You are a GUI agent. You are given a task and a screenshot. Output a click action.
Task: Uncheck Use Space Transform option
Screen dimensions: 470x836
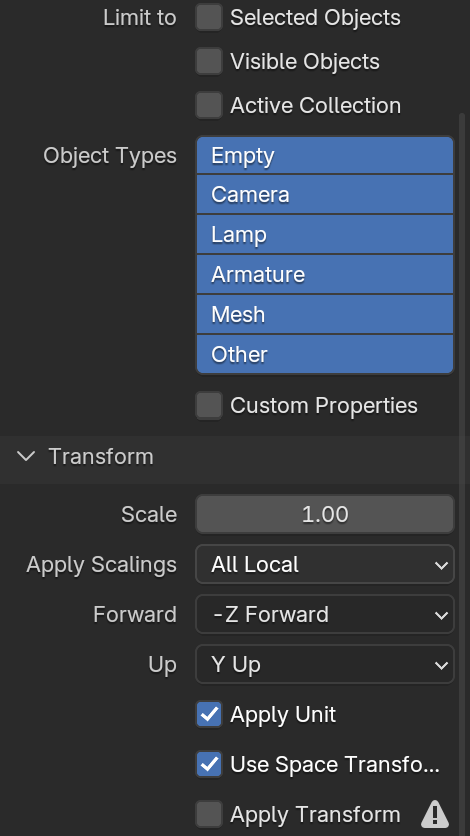pyautogui.click(x=209, y=764)
